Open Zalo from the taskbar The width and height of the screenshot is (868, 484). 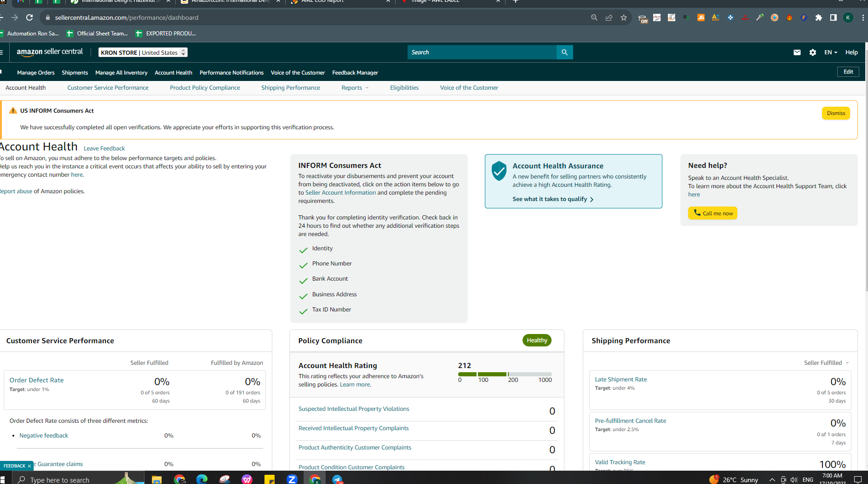(x=292, y=479)
